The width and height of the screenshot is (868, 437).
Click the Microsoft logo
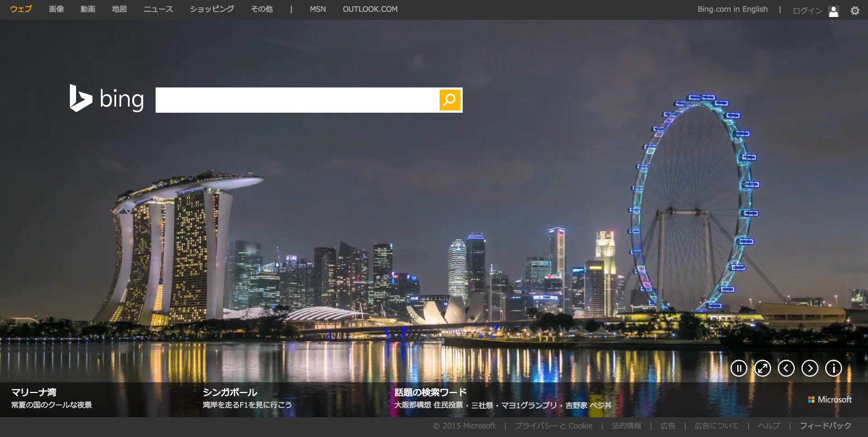830,399
